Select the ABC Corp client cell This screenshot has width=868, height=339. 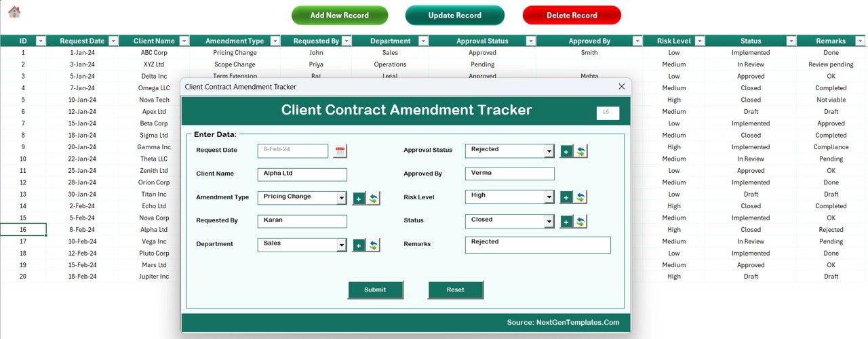pyautogui.click(x=154, y=52)
